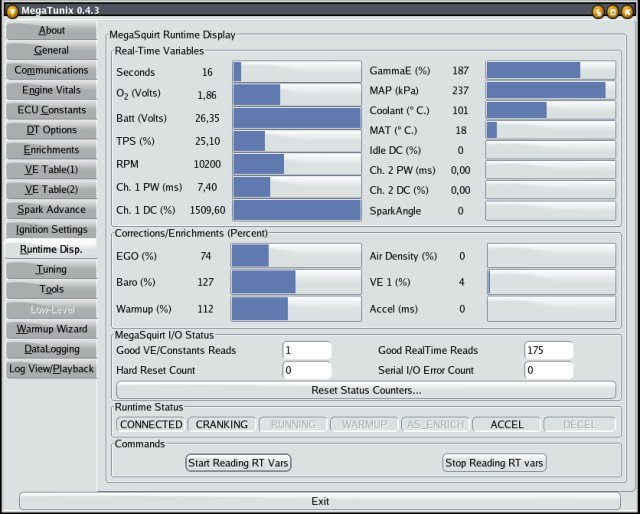Open the Warmup Wizard tab
Screen dimensions: 640x514
click(x=51, y=329)
